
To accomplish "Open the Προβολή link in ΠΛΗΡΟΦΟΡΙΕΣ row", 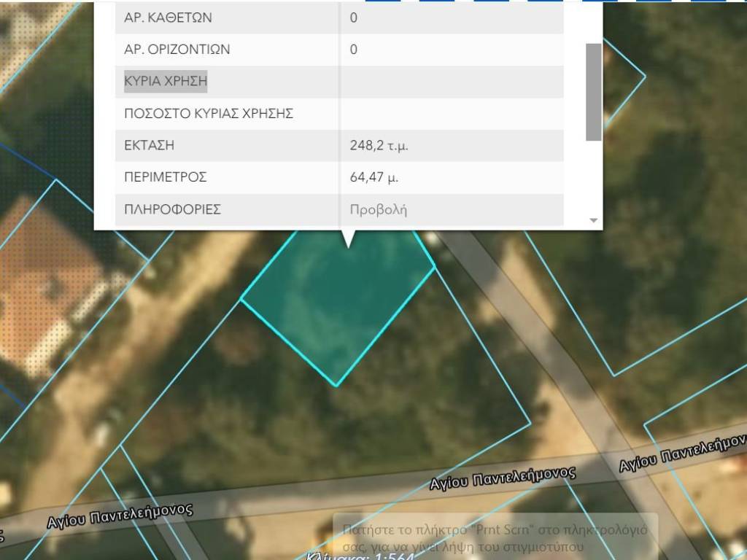I will click(378, 210).
